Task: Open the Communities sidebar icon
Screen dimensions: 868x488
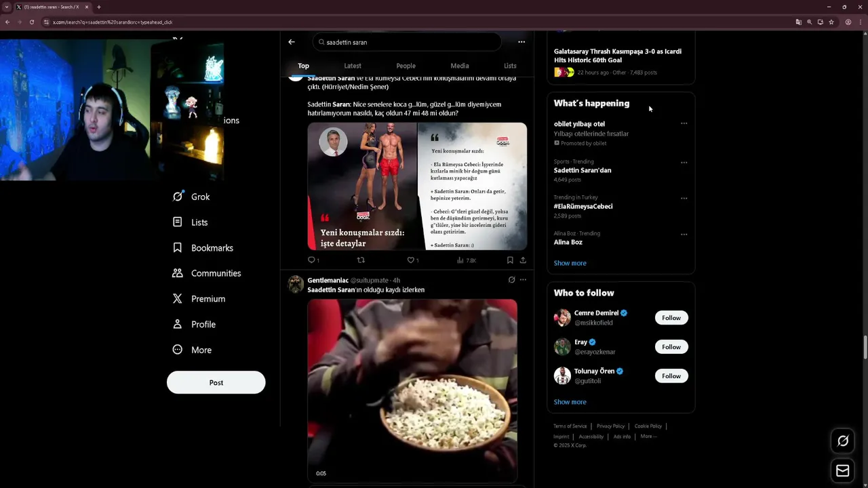Action: pyautogui.click(x=177, y=273)
